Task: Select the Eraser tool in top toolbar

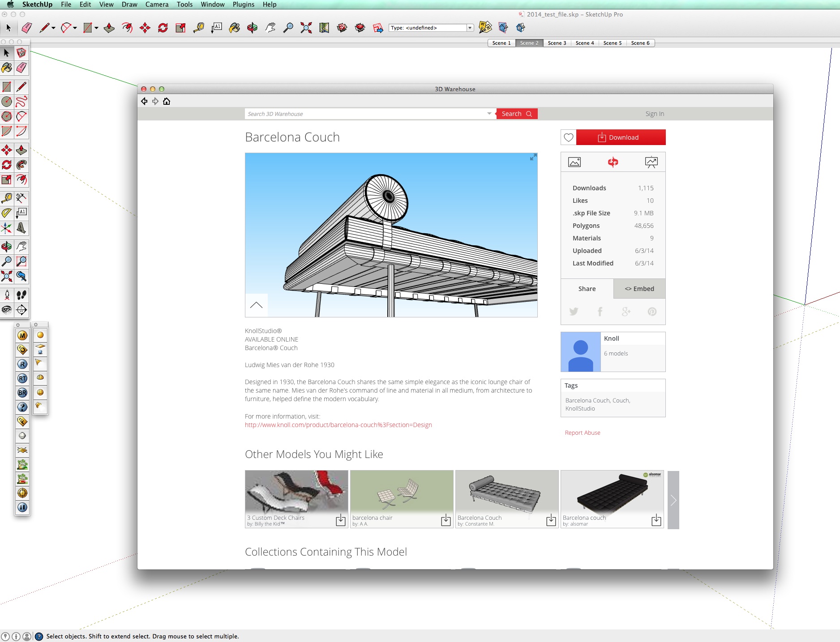Action: click(x=27, y=28)
